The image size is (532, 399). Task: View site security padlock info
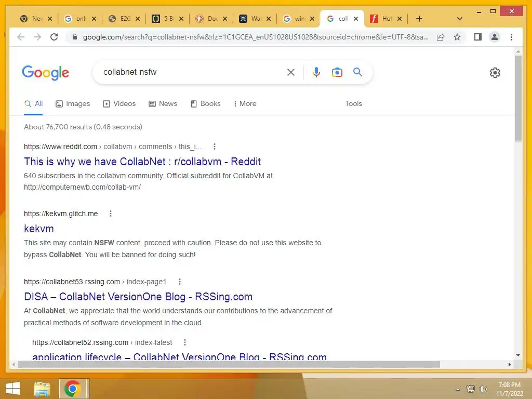[x=75, y=37]
